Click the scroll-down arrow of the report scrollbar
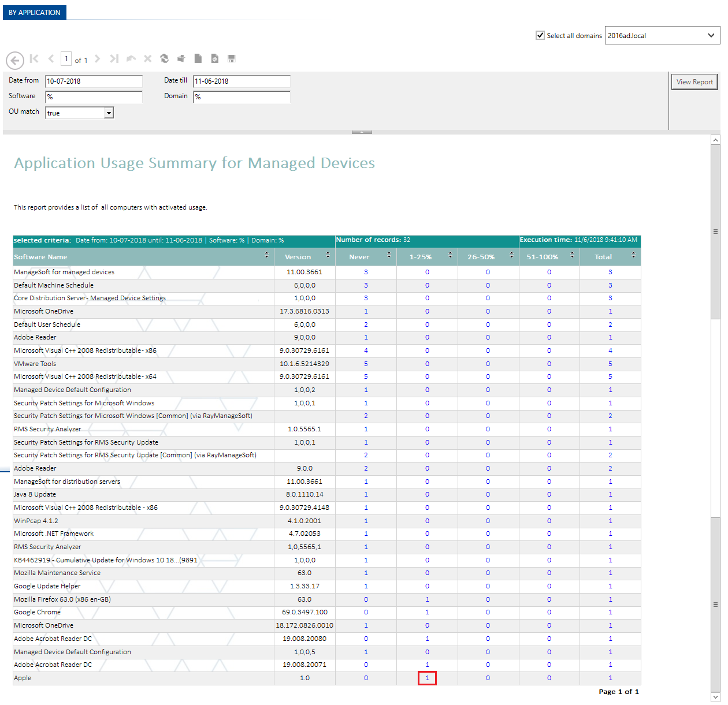 [x=715, y=697]
